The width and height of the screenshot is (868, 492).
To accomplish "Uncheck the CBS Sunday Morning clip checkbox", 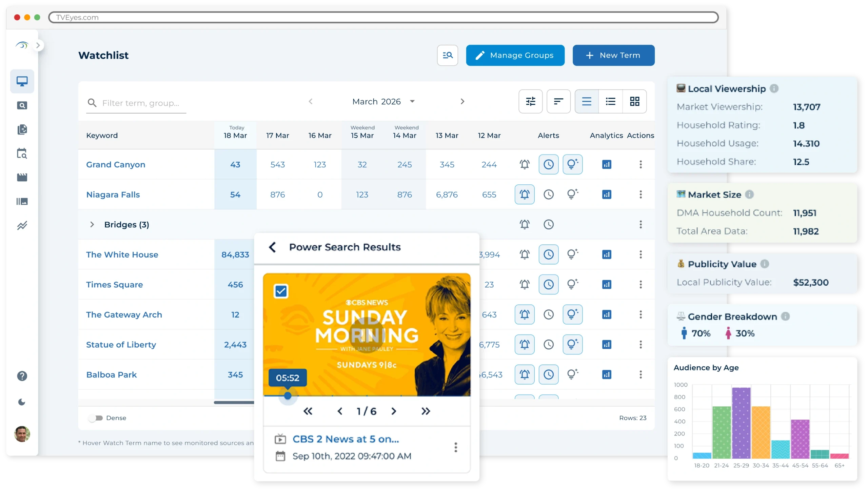I will pos(281,291).
